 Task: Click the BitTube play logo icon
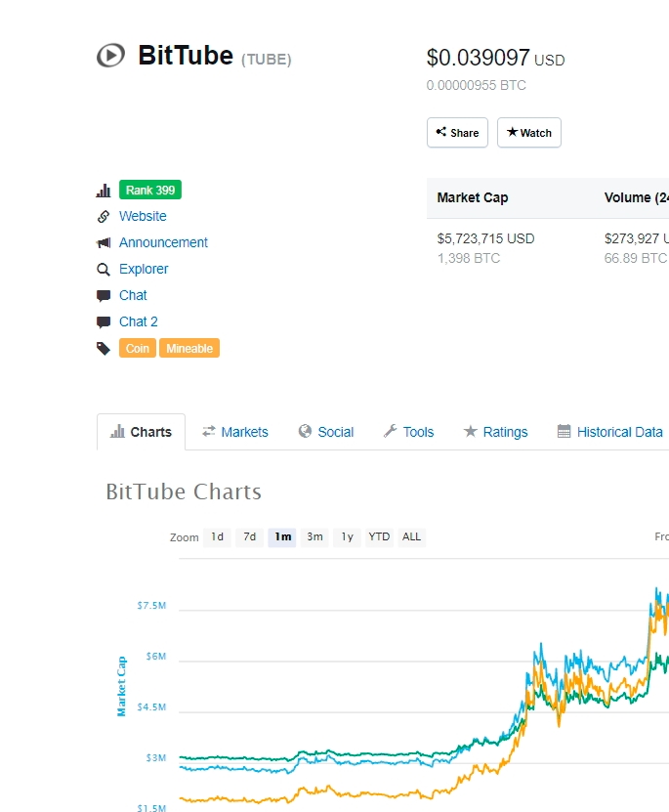coord(110,56)
